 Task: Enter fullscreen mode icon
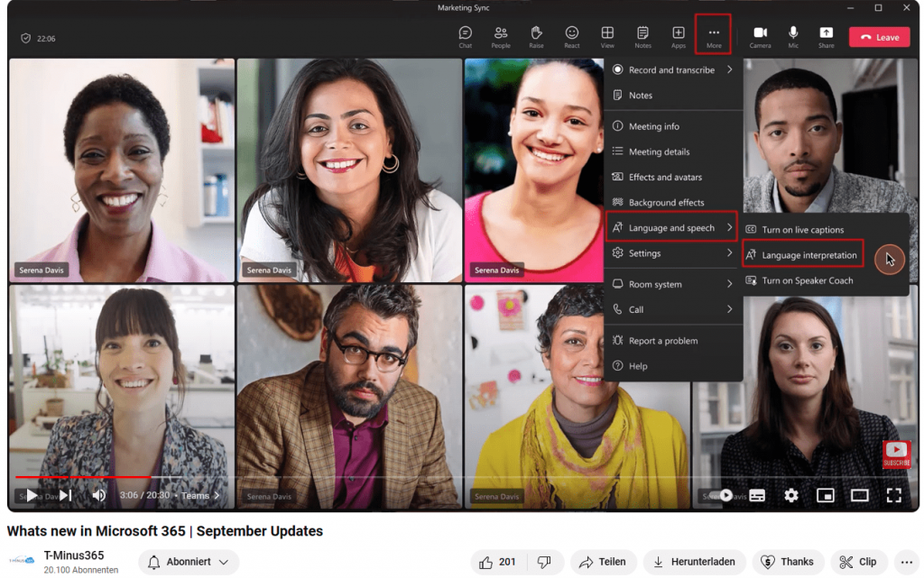(x=894, y=496)
